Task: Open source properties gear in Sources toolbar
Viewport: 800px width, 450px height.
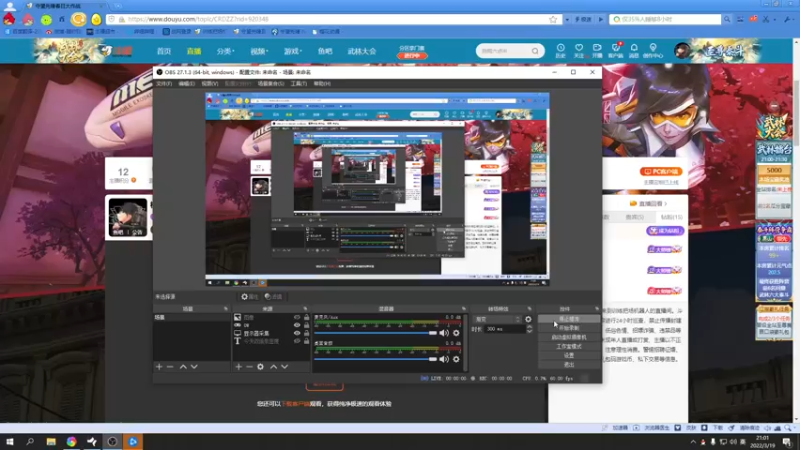Action: coord(261,366)
